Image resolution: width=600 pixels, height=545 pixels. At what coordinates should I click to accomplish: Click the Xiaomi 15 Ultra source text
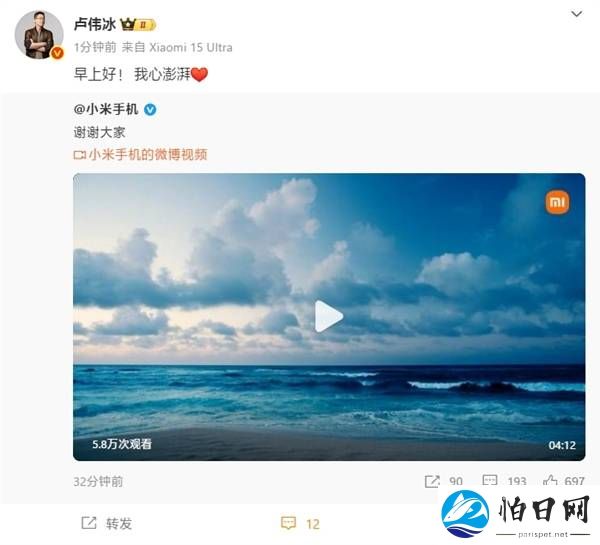point(191,47)
